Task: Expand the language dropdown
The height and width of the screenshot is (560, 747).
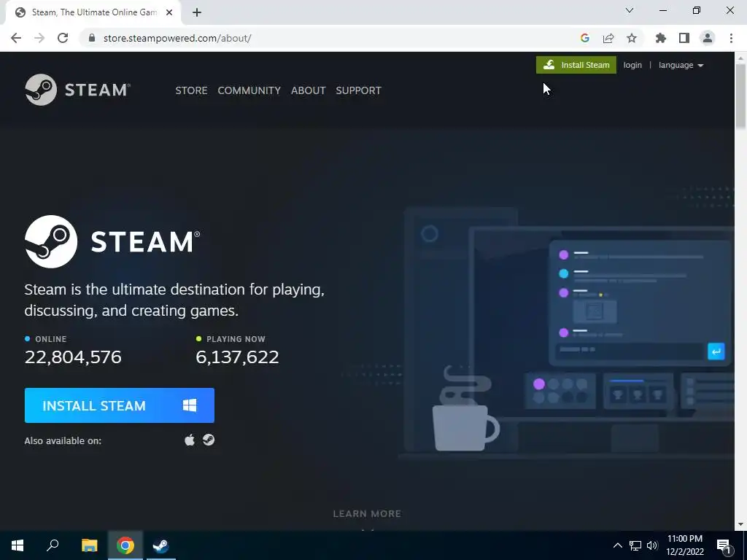Action: click(x=681, y=65)
